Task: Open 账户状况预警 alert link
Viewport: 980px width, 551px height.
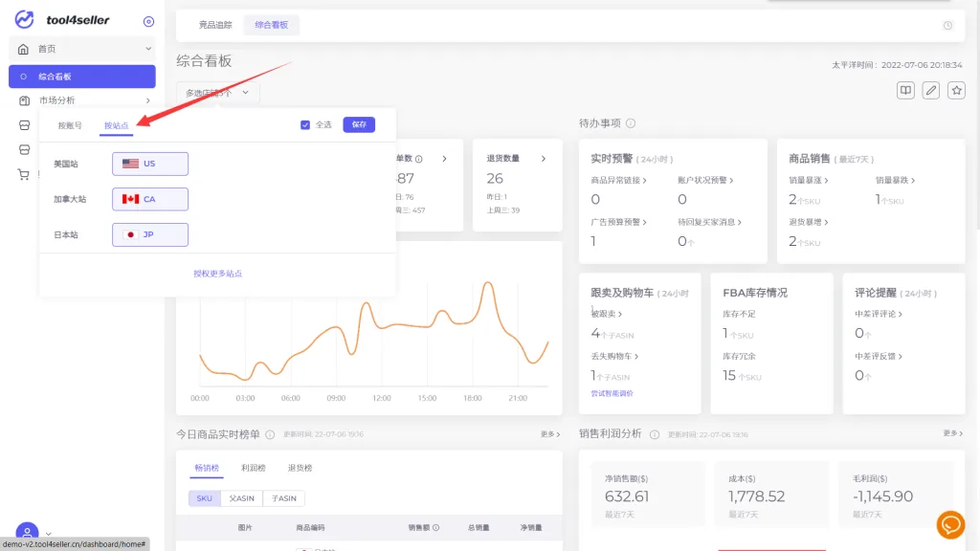Action: coord(705,180)
